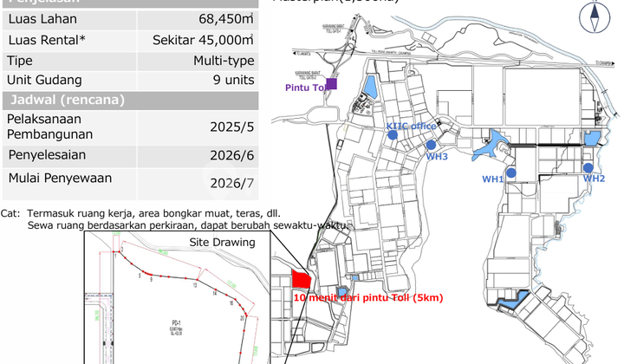The height and width of the screenshot is (364, 624).
Task: Click the 'Unit Gudang' row label
Action: 44,81
